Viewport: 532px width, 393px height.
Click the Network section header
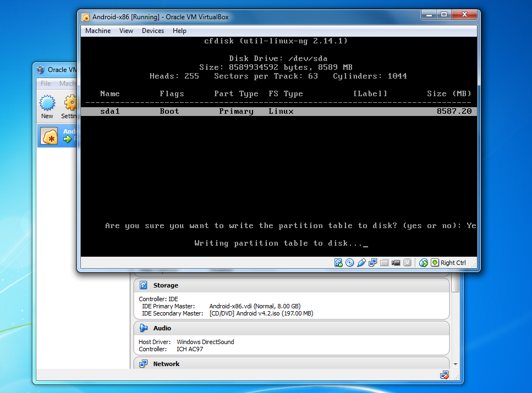pyautogui.click(x=292, y=363)
